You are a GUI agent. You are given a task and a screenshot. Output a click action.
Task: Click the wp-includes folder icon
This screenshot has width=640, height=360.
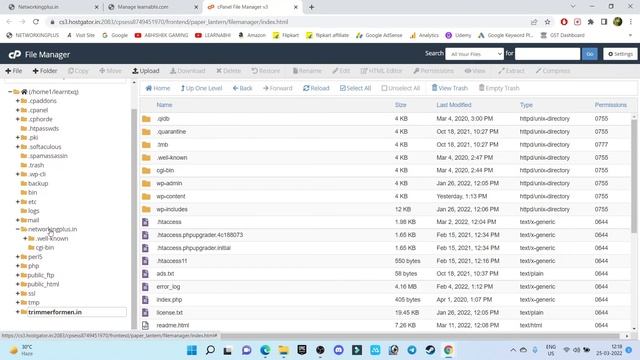point(146,209)
